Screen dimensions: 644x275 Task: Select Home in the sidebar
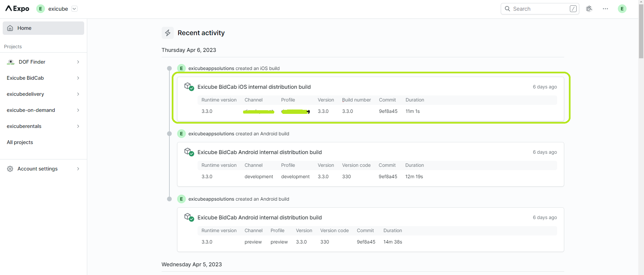click(43, 28)
